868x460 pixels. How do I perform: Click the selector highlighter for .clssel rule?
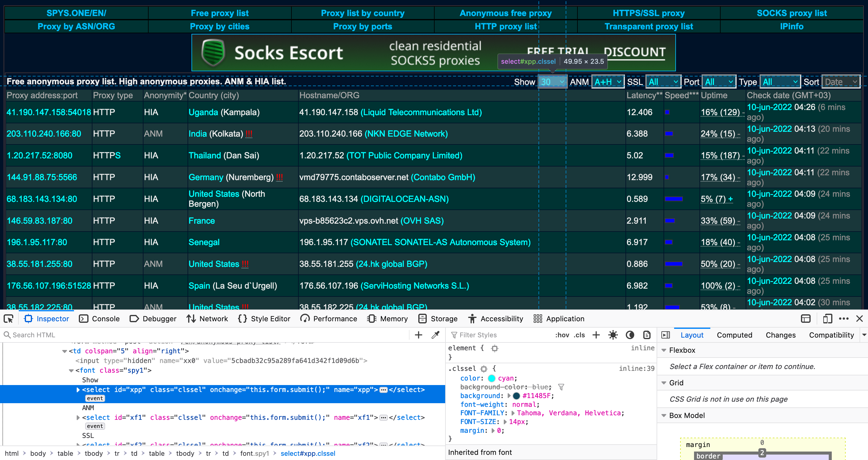(484, 369)
